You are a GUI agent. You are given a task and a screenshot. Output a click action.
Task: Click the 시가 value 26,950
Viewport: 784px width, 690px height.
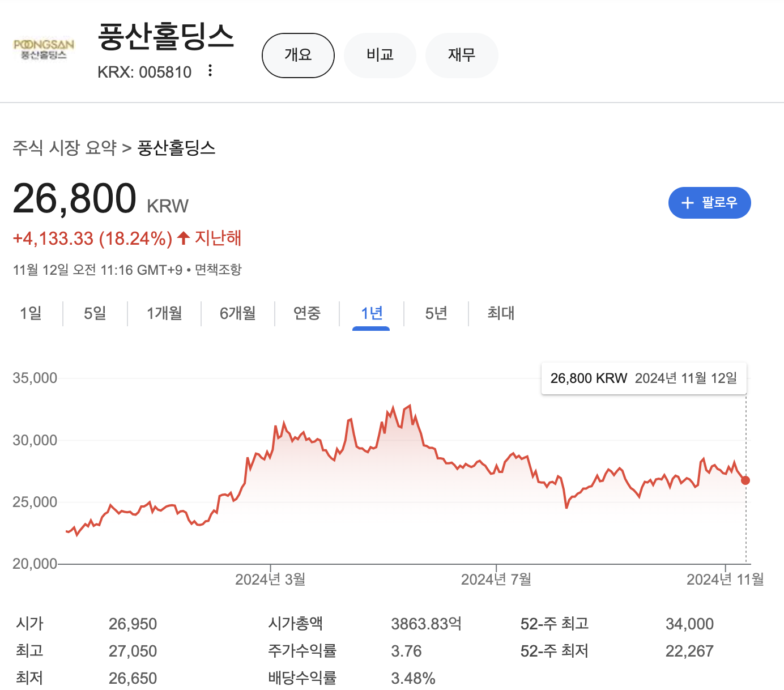(x=133, y=624)
